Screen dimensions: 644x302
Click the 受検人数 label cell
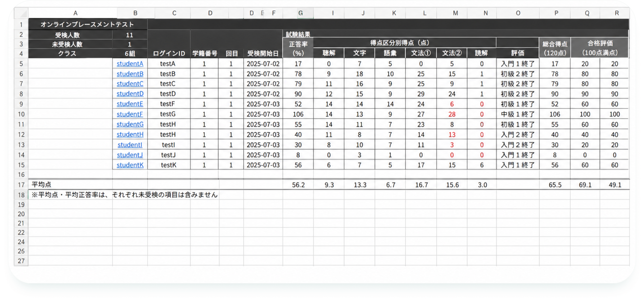tap(70, 35)
